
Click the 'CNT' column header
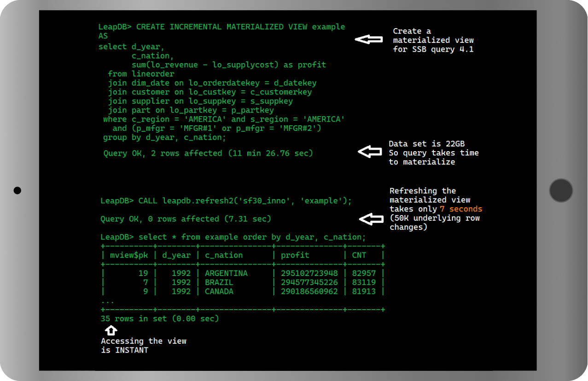[x=359, y=255]
